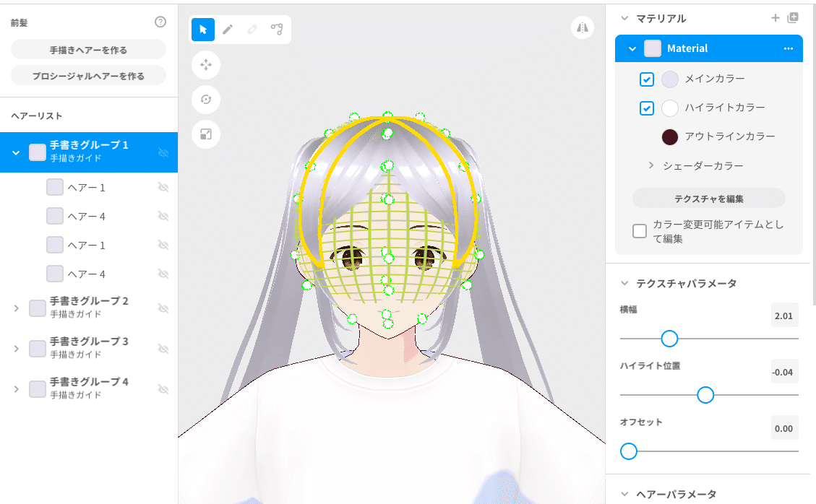This screenshot has height=504, width=816.
Task: Click the ハイライト位置 value field -0.04
Action: click(783, 373)
